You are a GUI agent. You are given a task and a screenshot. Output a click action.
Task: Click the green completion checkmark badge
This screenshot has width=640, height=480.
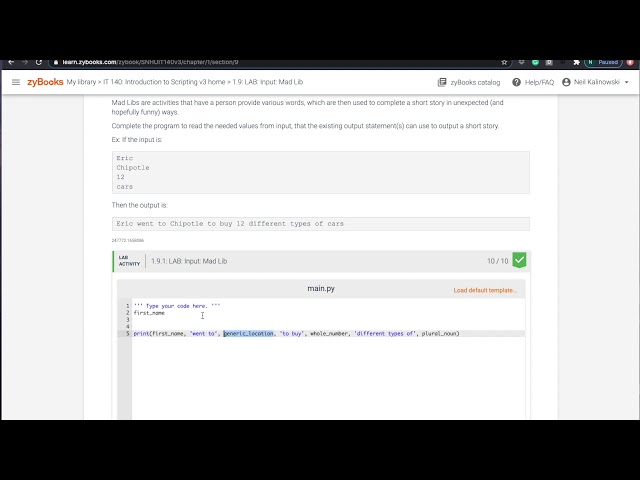519,260
